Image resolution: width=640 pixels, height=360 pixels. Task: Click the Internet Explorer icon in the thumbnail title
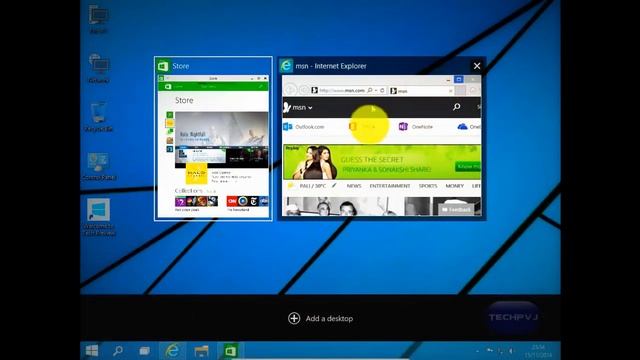(x=286, y=66)
